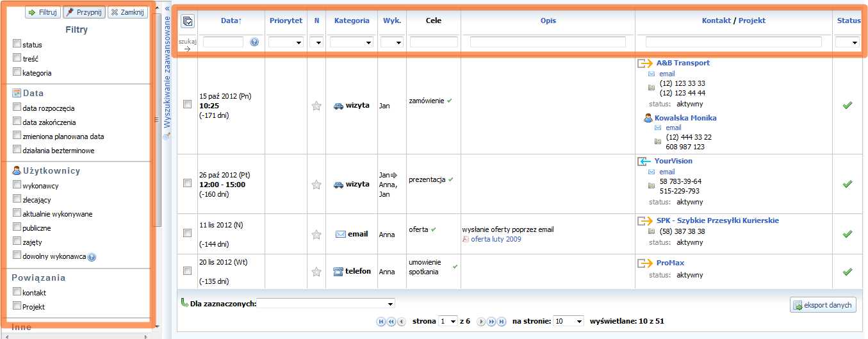Screen dimensions: 868x339
Task: Check the wykonawcy filter checkbox
Action: tap(17, 185)
